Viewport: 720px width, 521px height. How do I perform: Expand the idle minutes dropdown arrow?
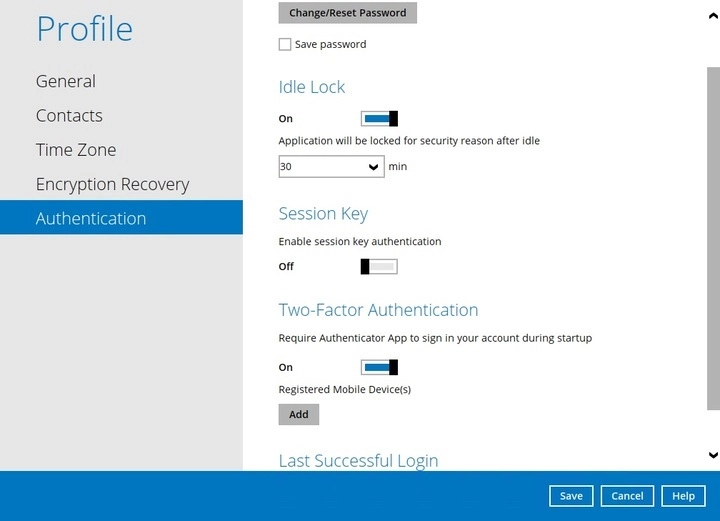pos(374,166)
